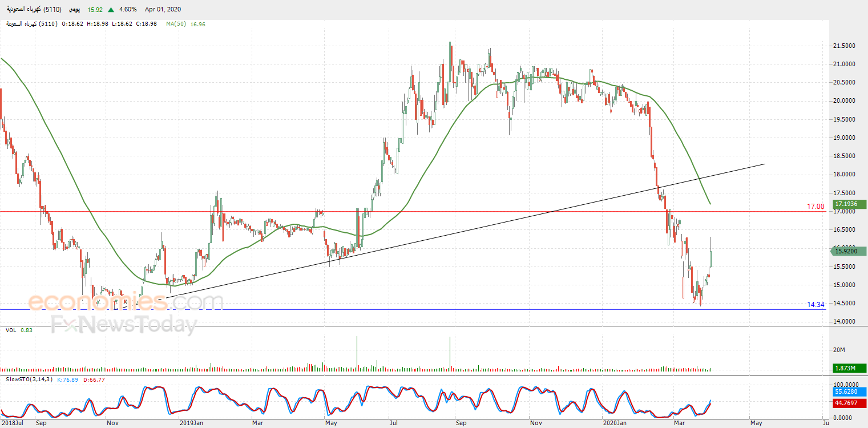This screenshot has height=428, width=868.
Task: Click the blue 55.6280 stochastic tag
Action: (x=850, y=392)
